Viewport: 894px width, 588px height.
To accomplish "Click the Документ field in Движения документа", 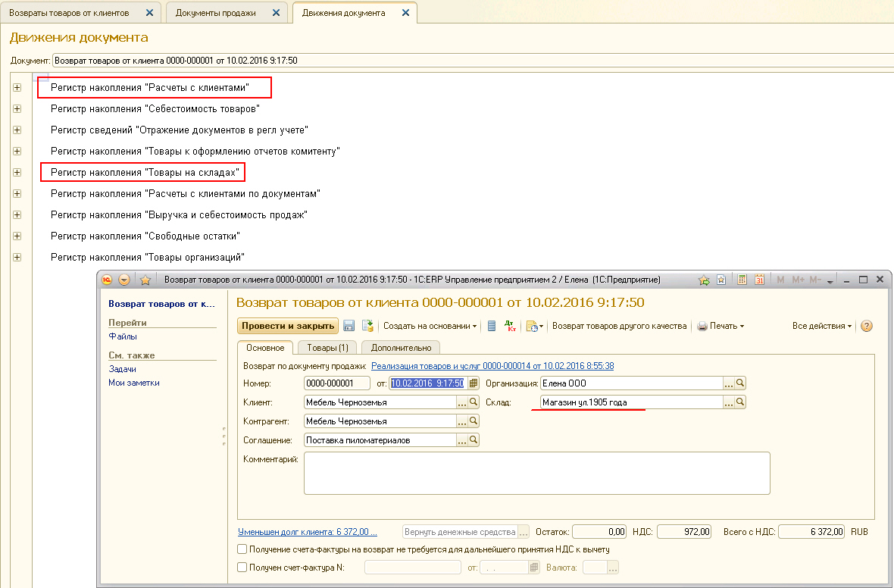I will tap(474, 61).
